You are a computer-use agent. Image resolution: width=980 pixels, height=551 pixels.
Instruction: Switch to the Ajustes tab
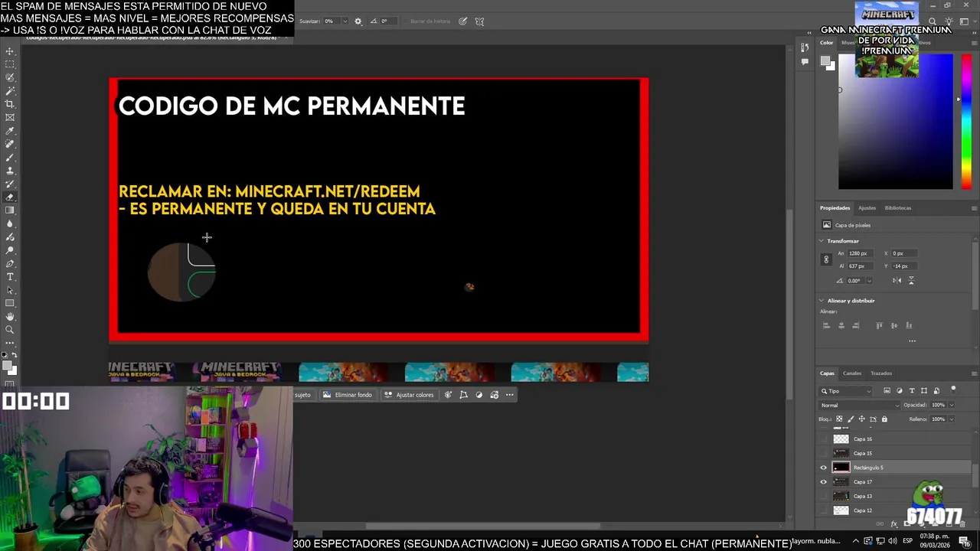867,208
